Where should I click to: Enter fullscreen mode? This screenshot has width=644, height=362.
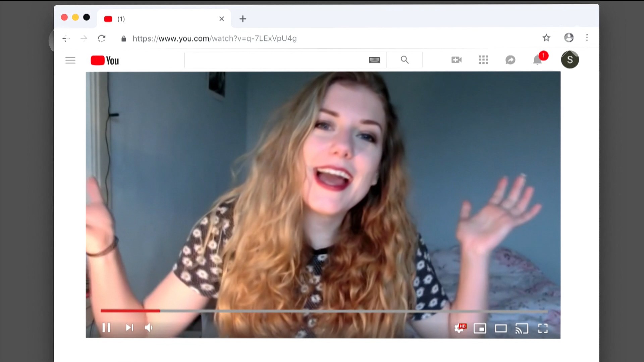(543, 328)
